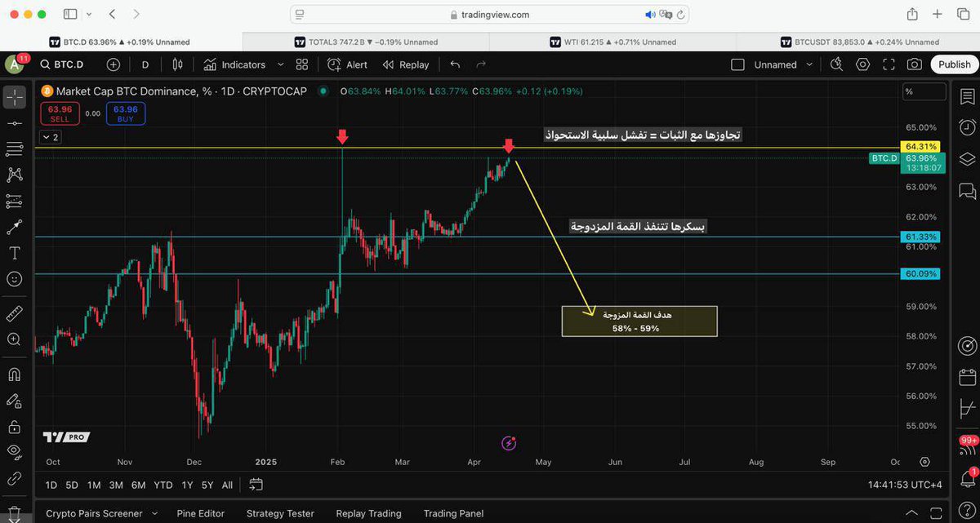This screenshot has width=980, height=523.
Task: Open the Pine Editor tab
Action: point(200,513)
